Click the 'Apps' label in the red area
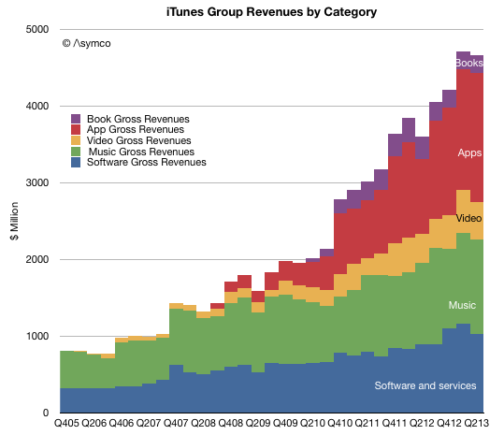Screen dimensions: 504x435 470,153
